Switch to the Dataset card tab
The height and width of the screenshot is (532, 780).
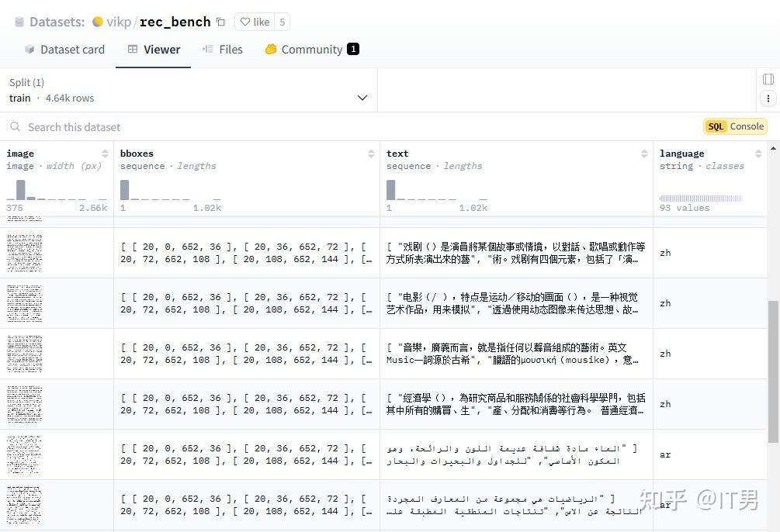tap(71, 49)
